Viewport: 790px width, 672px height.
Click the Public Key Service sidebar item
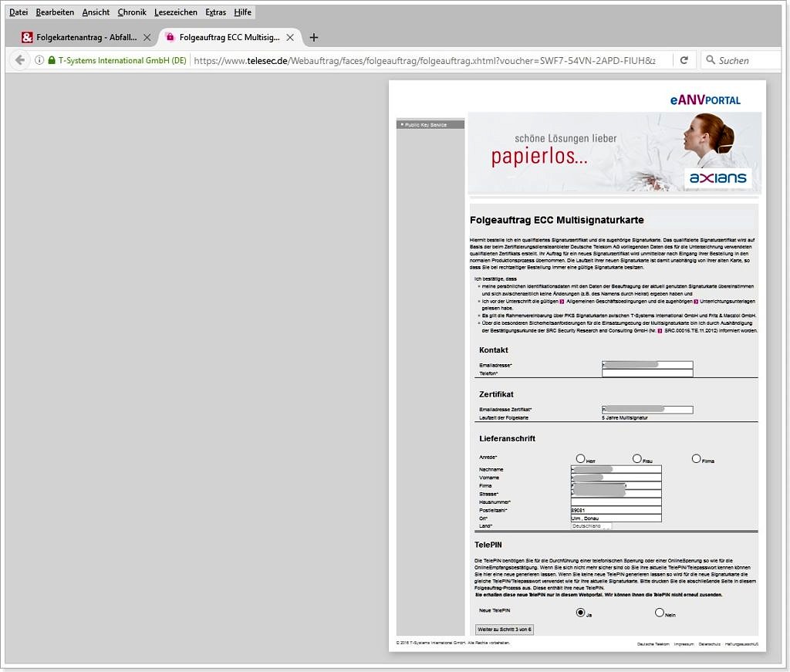(x=430, y=124)
